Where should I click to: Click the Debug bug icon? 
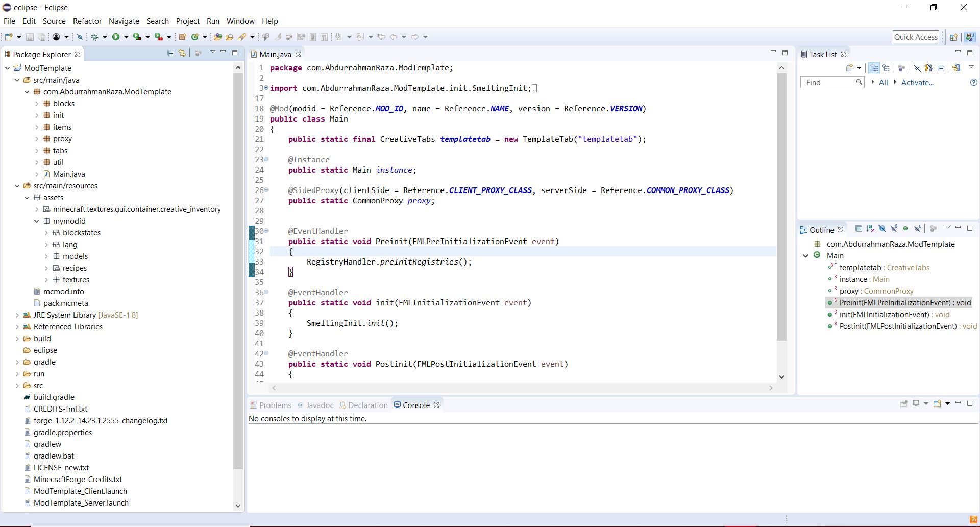click(x=94, y=37)
